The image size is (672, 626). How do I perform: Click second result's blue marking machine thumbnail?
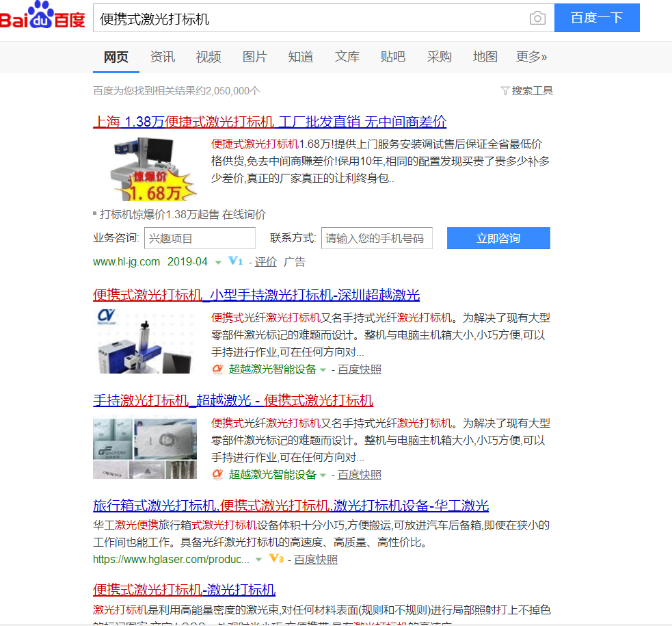(144, 341)
